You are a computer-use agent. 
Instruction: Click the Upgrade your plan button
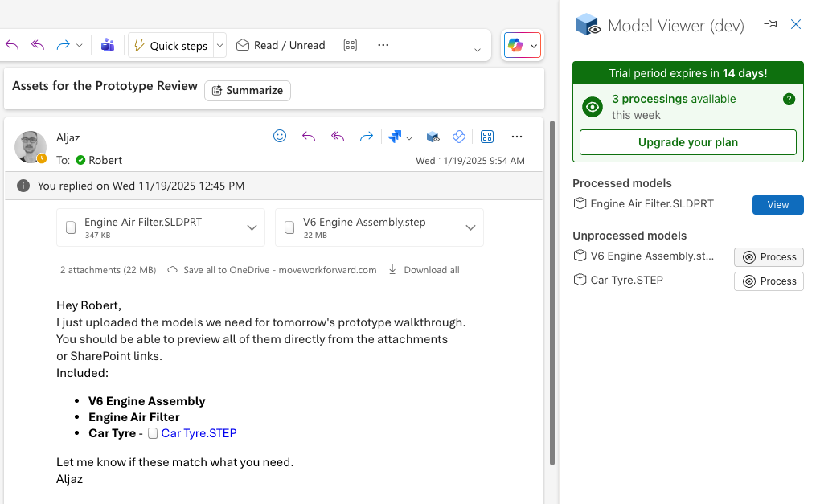(687, 142)
